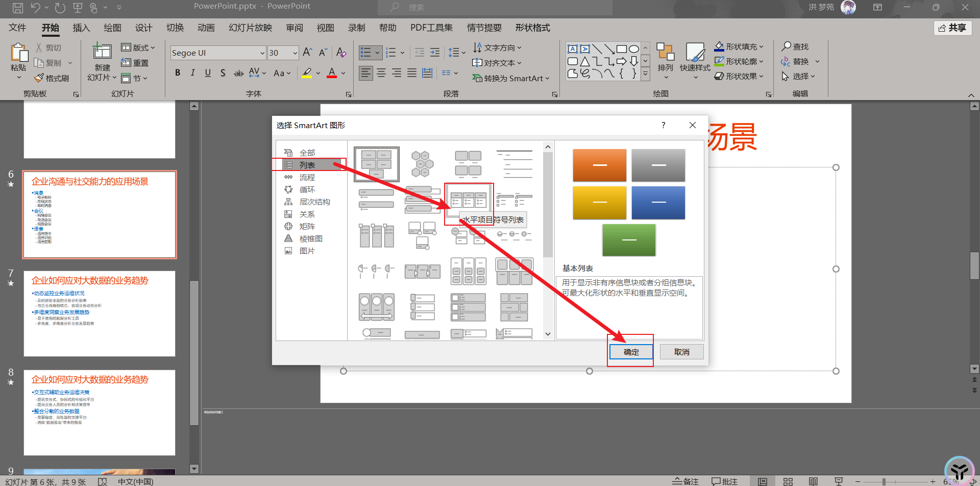Select slide 7 thumbnail in slide panel

pos(100,313)
